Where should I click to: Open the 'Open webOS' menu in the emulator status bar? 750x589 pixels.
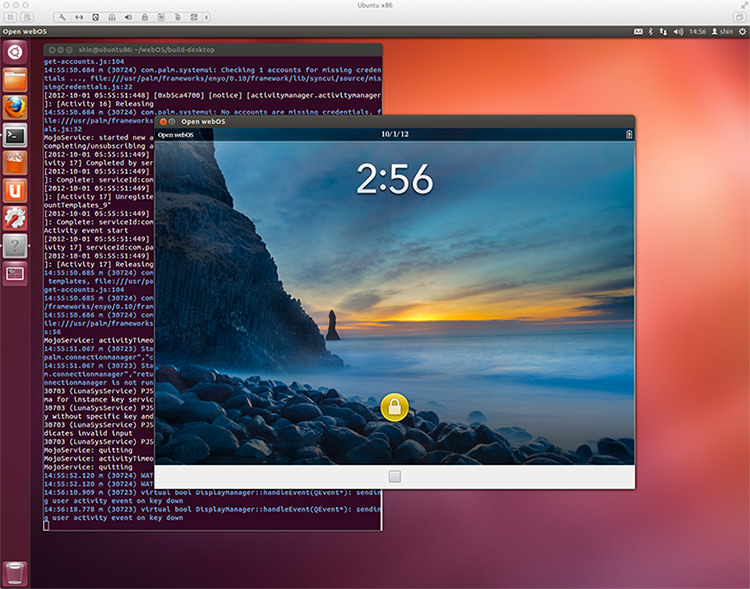tap(176, 135)
